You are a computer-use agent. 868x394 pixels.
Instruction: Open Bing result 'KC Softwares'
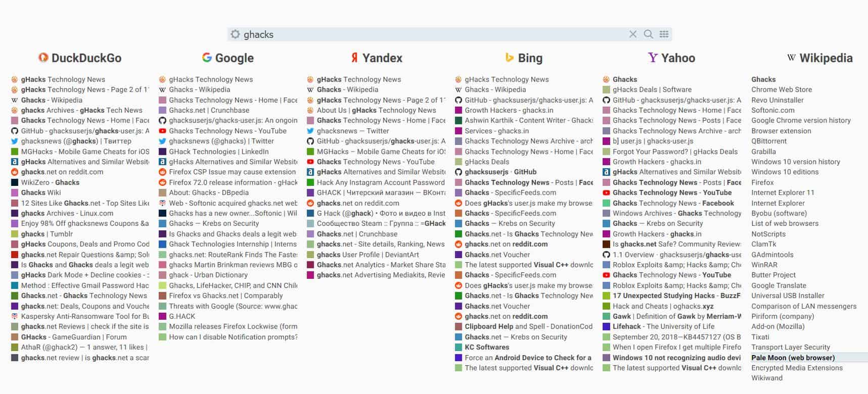tap(487, 347)
